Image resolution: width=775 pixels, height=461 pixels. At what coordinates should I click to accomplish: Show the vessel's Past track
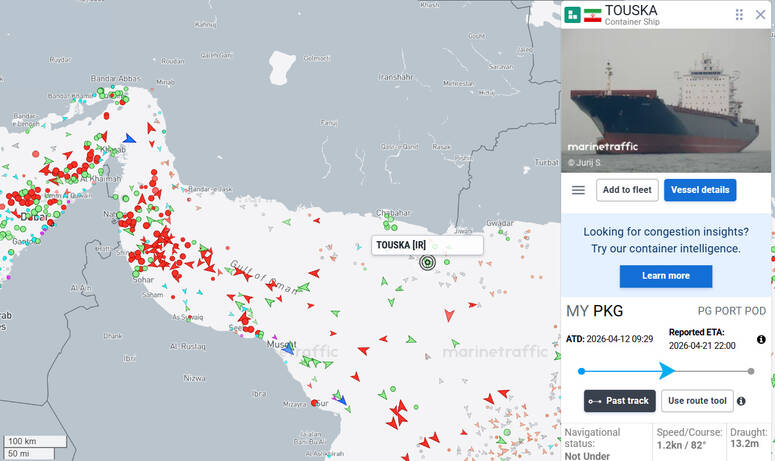click(x=619, y=401)
